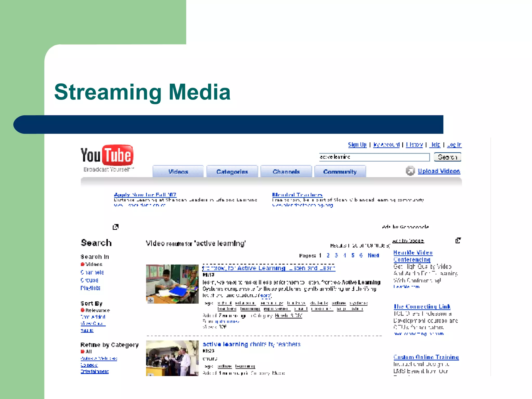Click the external-link icon below the top ads
532x399 pixels.
click(116, 227)
